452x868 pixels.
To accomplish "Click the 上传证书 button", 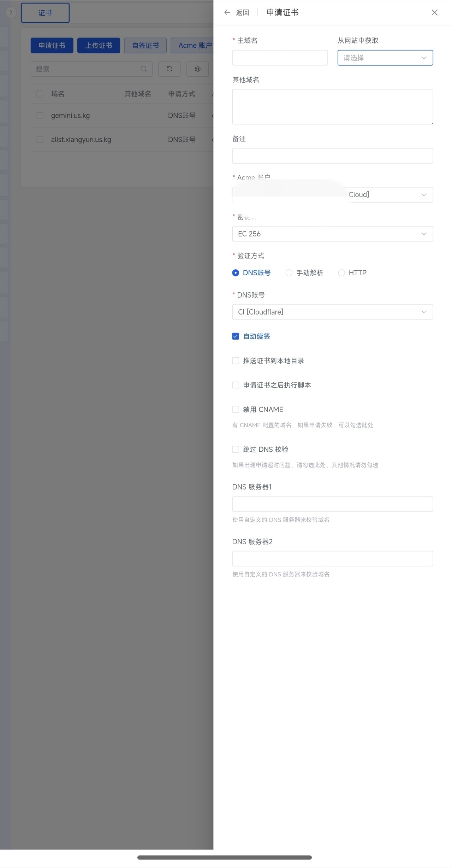I will click(99, 46).
